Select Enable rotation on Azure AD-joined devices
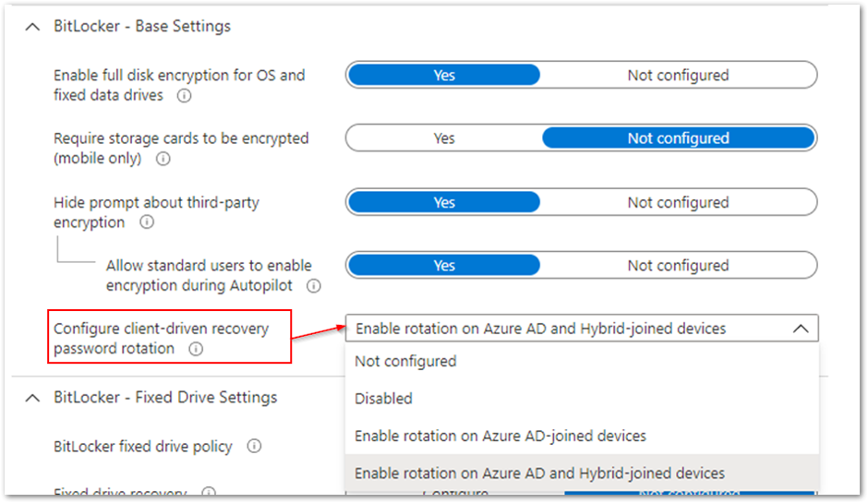868x503 pixels. point(500,436)
